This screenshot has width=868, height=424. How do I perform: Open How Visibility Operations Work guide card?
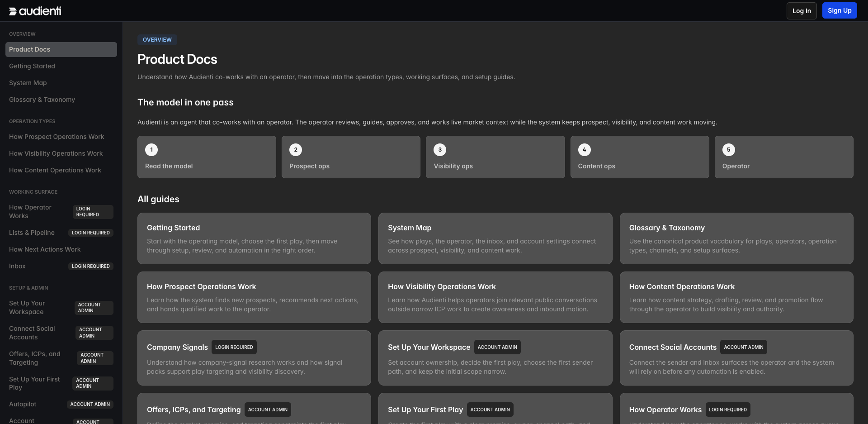tap(495, 297)
